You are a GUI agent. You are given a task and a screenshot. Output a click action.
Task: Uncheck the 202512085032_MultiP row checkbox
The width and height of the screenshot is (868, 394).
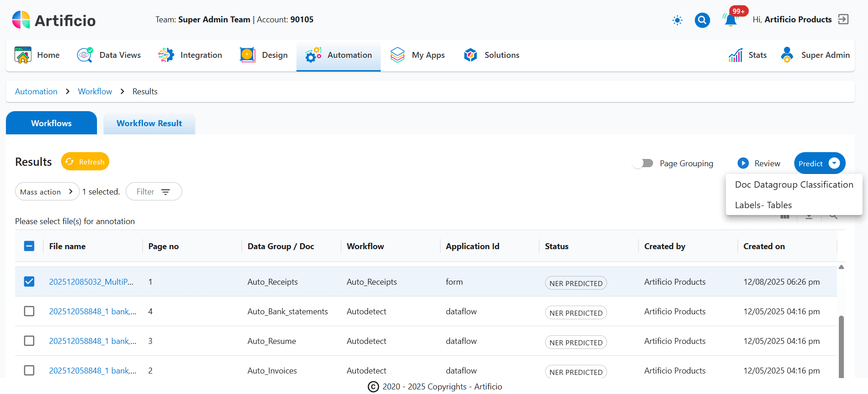(29, 281)
